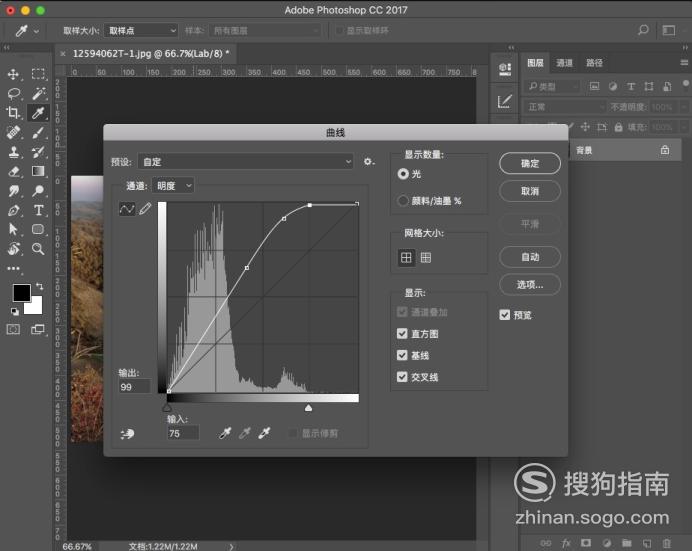Toggle the Preview checkbox
The width and height of the screenshot is (692, 551).
505,315
